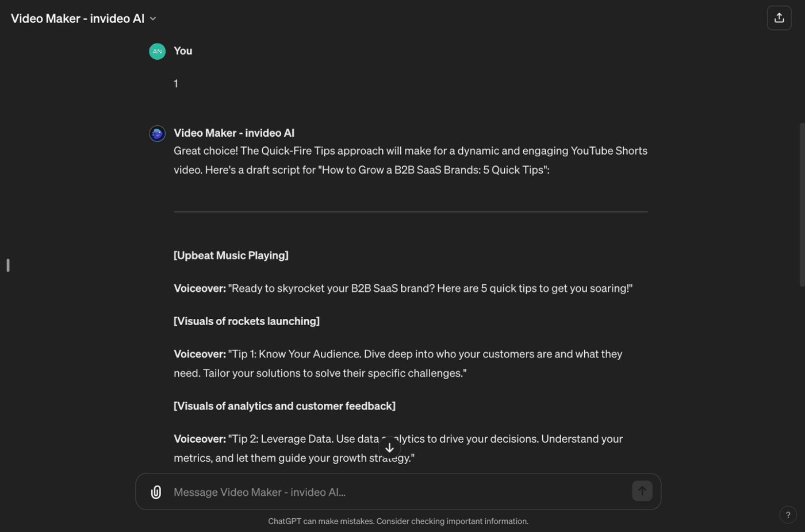The height and width of the screenshot is (532, 805).
Task: Attach a file using the paperclip icon
Action: tap(155, 492)
